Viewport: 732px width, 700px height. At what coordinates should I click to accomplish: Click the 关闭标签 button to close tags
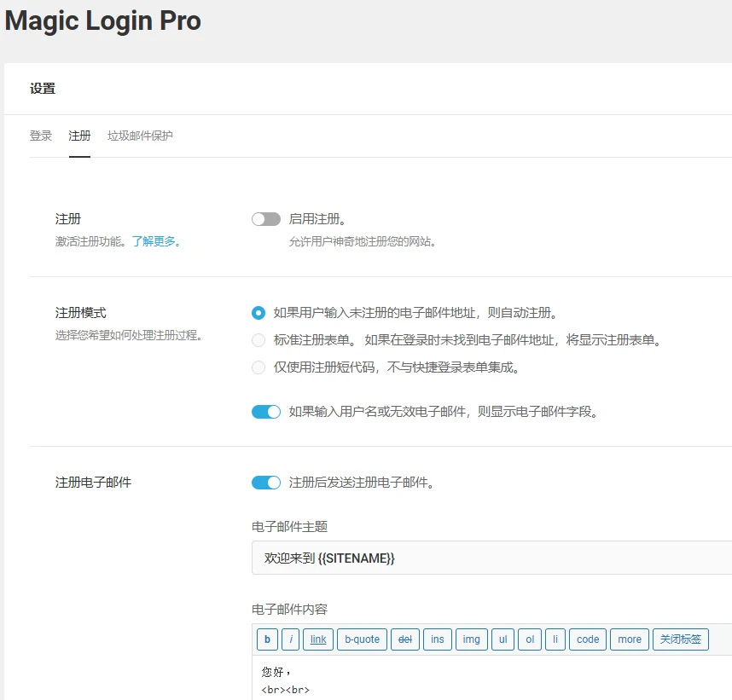(680, 639)
